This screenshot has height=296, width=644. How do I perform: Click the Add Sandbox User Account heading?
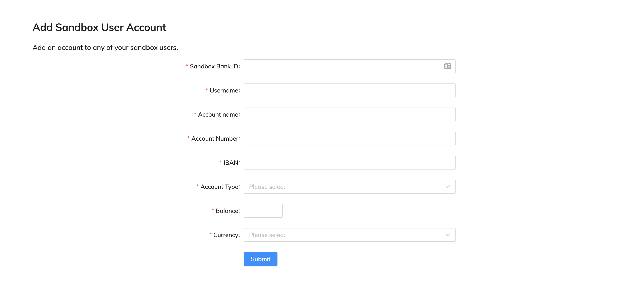click(x=99, y=27)
